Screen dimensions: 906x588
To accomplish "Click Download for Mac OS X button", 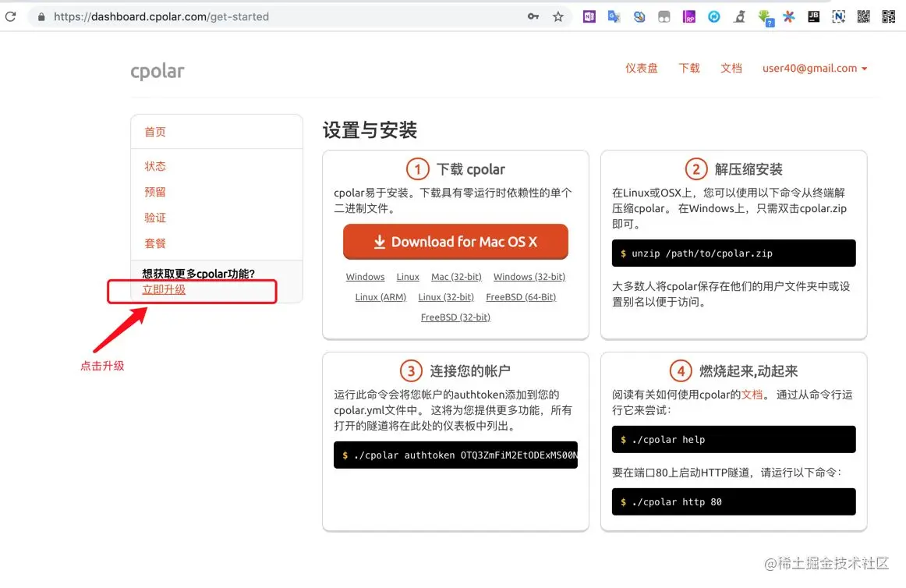I will (x=455, y=242).
